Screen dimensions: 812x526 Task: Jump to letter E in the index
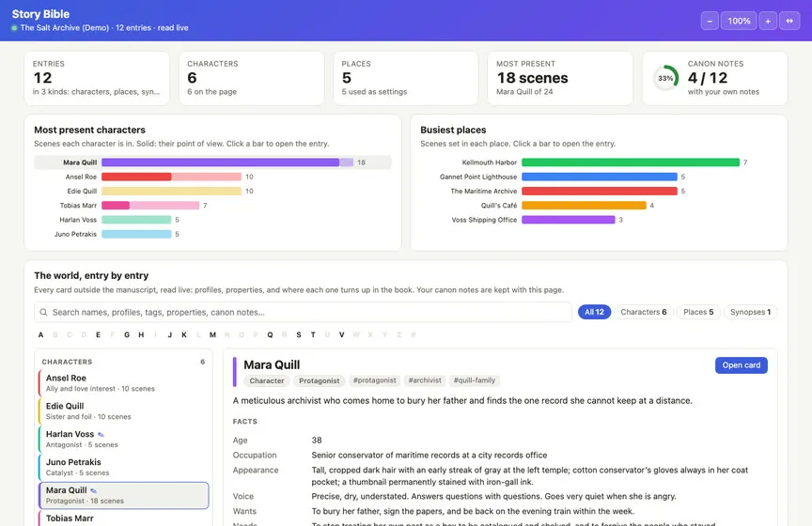[98, 335]
